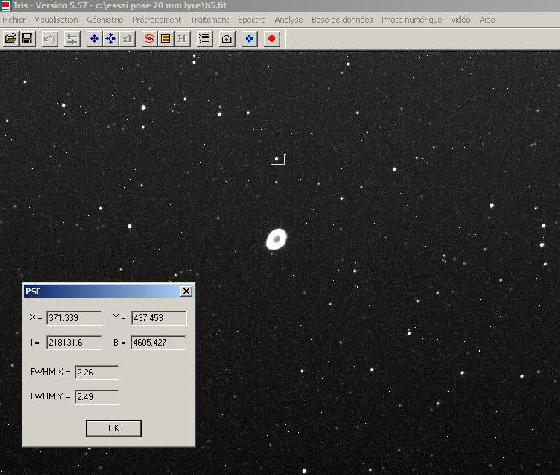Reset zoom with the x1 icon
This screenshot has height=475, width=560.
[x=127, y=39]
